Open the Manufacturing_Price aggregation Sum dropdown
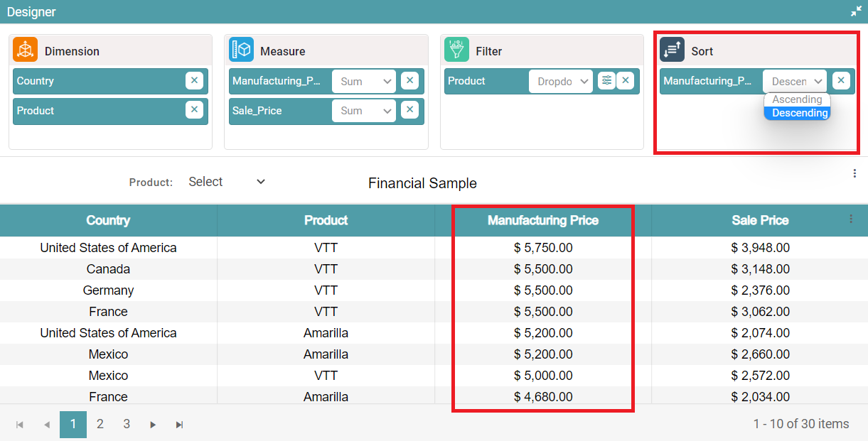The height and width of the screenshot is (441, 868). pos(363,82)
